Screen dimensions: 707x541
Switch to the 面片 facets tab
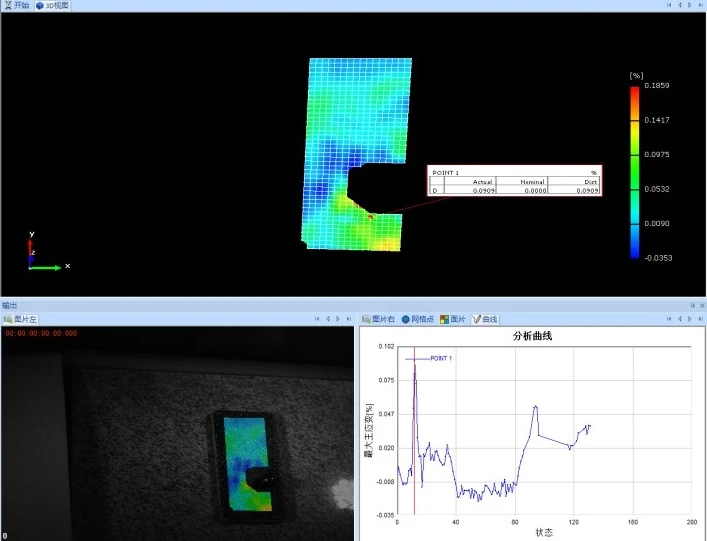[x=453, y=319]
